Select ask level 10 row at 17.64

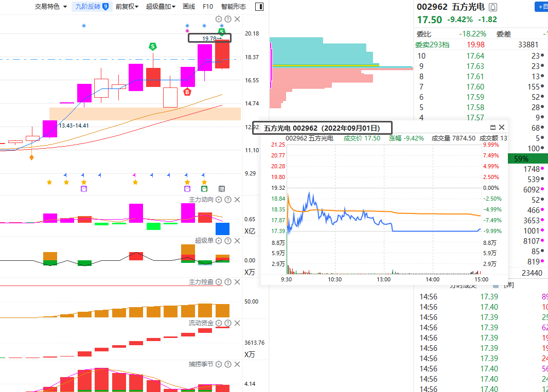pyautogui.click(x=481, y=56)
